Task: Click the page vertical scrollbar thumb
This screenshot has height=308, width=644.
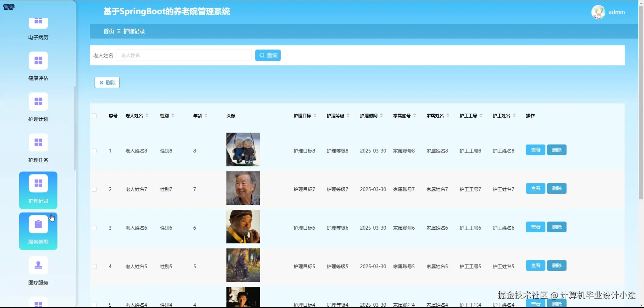Action: click(641, 103)
